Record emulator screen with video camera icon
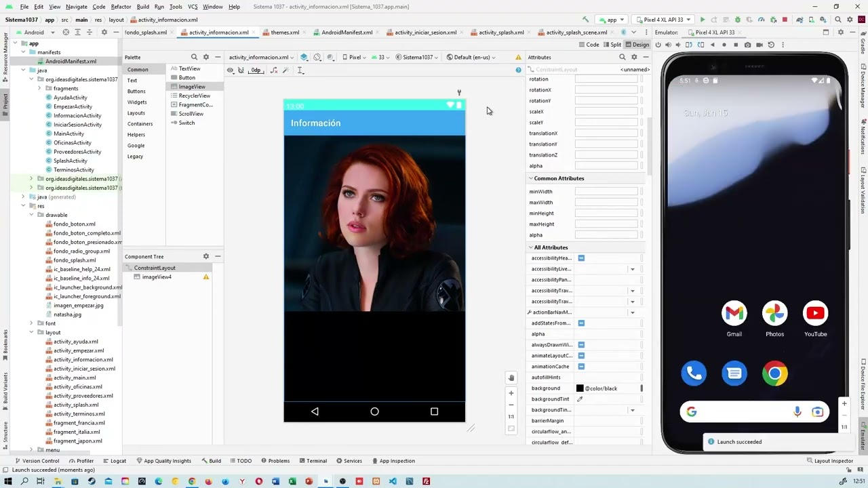 [759, 45]
